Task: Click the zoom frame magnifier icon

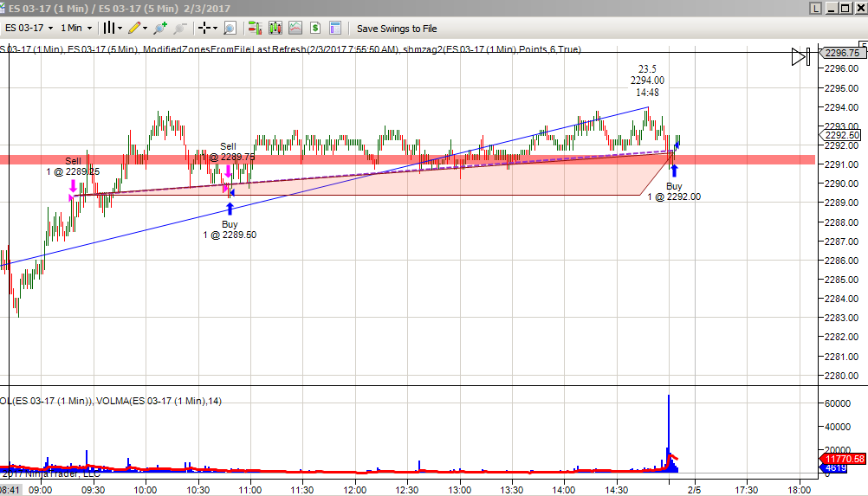Action: 230,28
